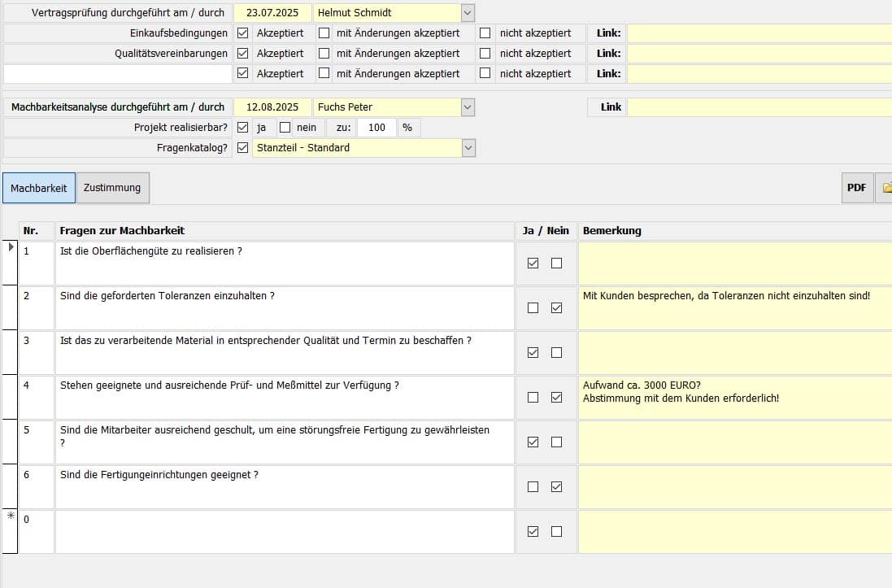Toggle the Fragenkatalog checkbox
892x588 pixels.
[x=242, y=148]
